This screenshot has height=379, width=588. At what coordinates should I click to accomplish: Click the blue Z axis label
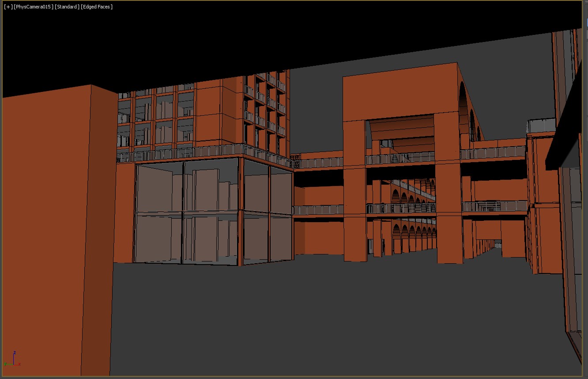[15, 352]
